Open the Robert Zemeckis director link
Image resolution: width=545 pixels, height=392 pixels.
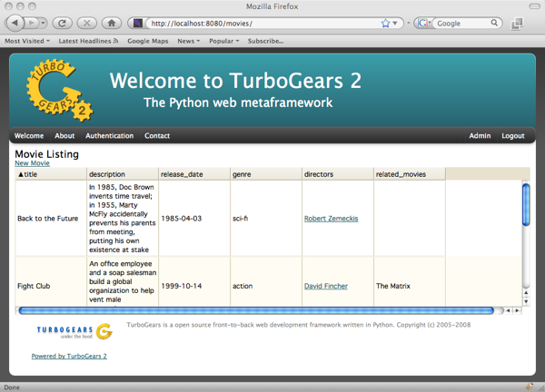331,219
